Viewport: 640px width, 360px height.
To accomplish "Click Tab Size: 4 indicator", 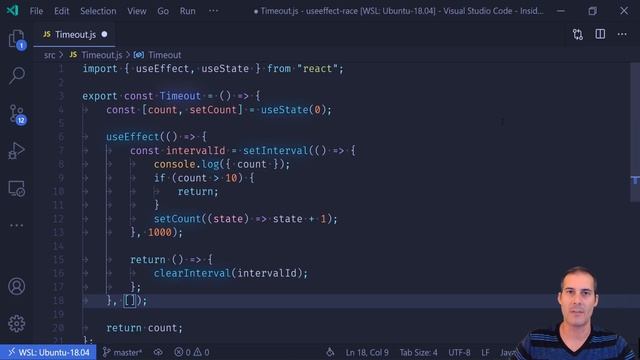I will tap(418, 352).
